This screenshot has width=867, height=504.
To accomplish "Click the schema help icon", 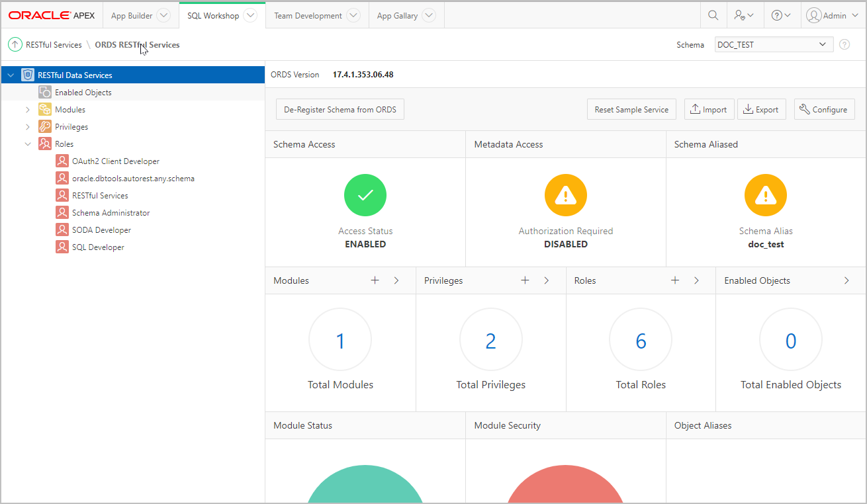I will point(844,45).
